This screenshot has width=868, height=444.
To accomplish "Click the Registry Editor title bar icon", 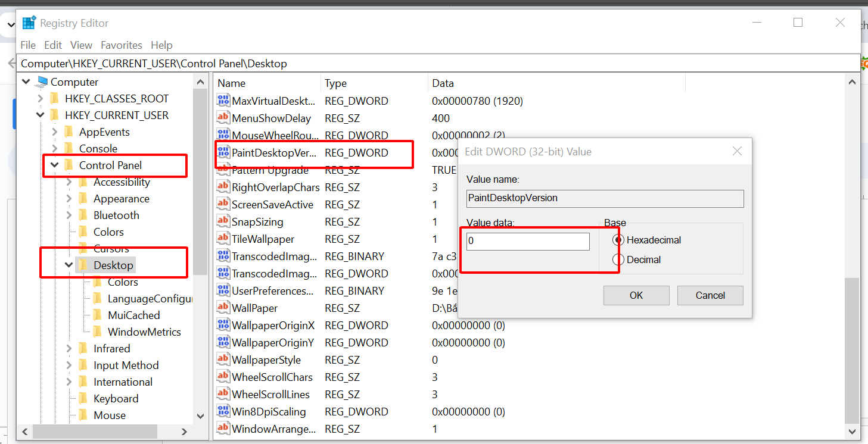I will [29, 23].
